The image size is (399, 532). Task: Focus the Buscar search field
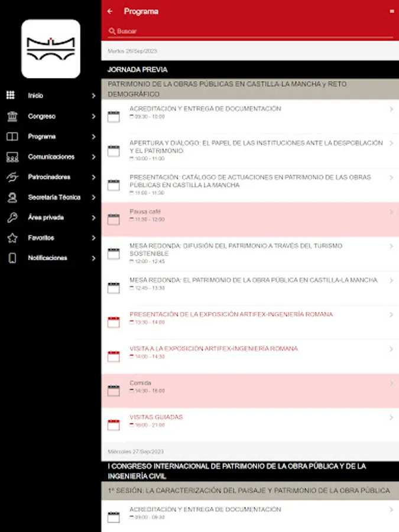point(251,31)
